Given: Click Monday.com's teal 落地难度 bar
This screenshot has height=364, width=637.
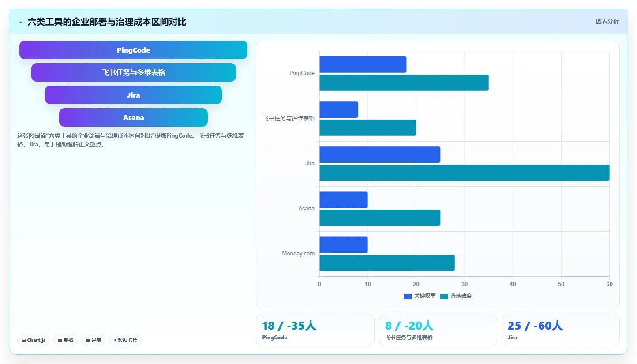Looking at the screenshot, I should tap(387, 263).
